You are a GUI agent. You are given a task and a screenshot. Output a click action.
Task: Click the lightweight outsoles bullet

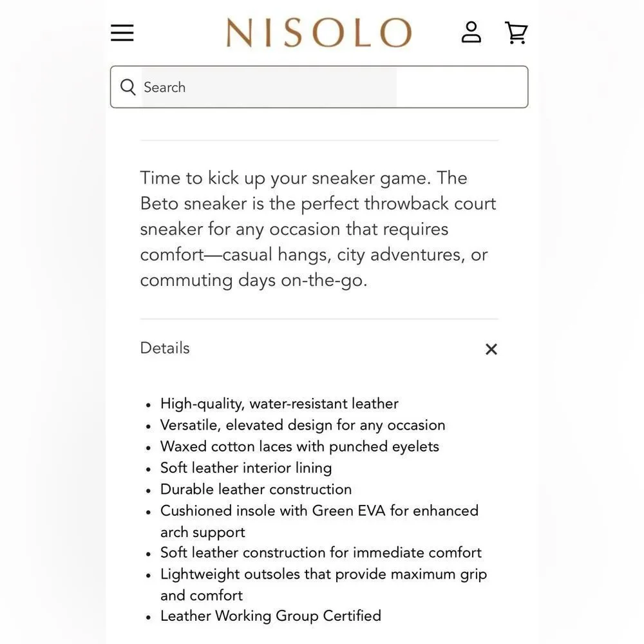(x=324, y=585)
